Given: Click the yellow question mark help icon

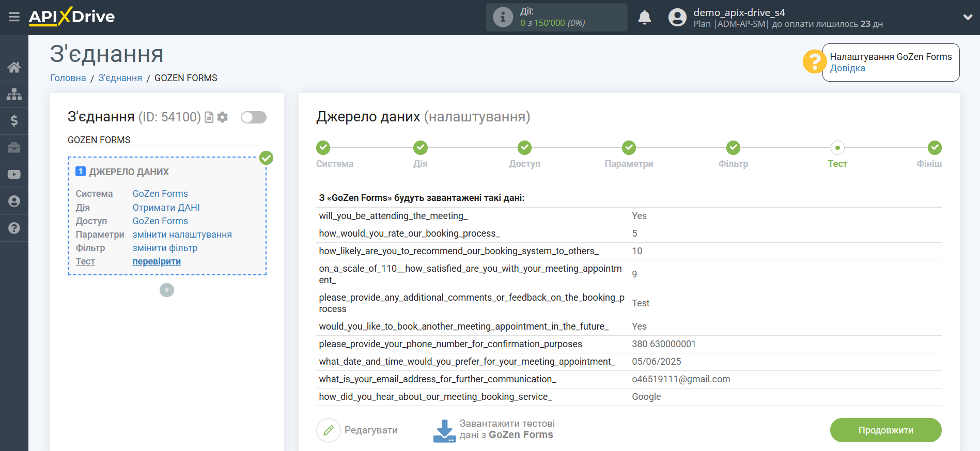Looking at the screenshot, I should pyautogui.click(x=814, y=62).
